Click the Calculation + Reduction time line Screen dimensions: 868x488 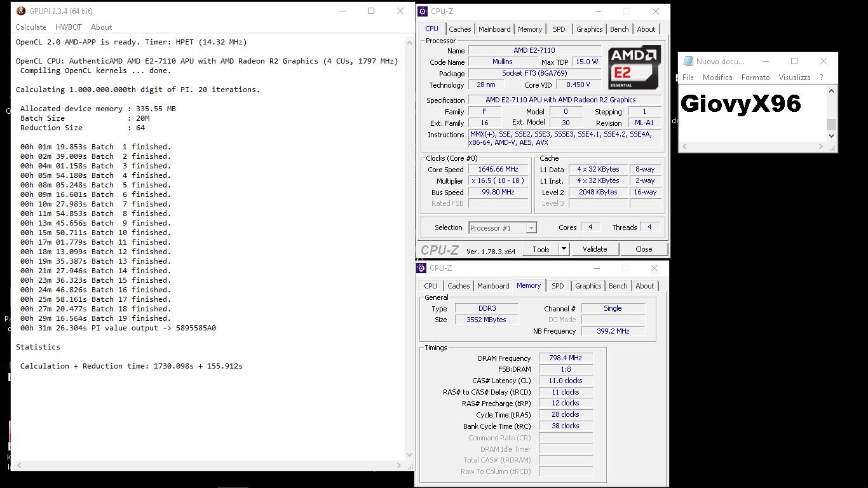coord(131,366)
